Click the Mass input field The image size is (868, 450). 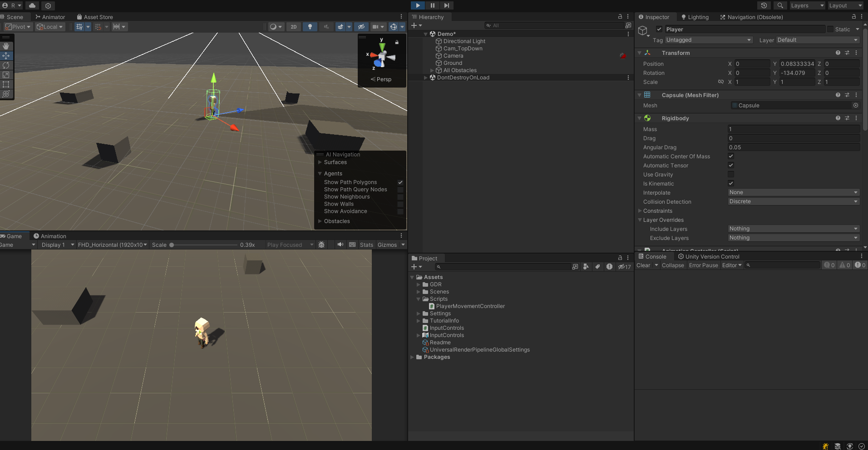click(x=794, y=129)
